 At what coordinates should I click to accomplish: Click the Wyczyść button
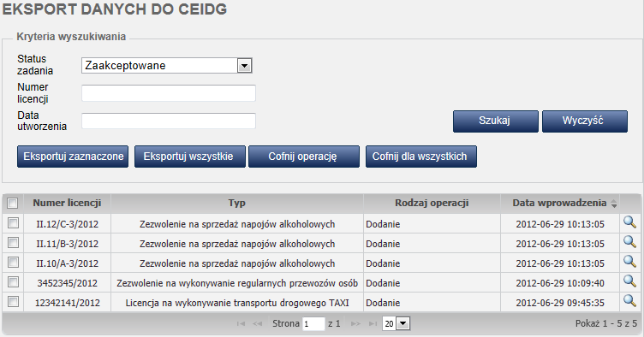[x=585, y=121]
